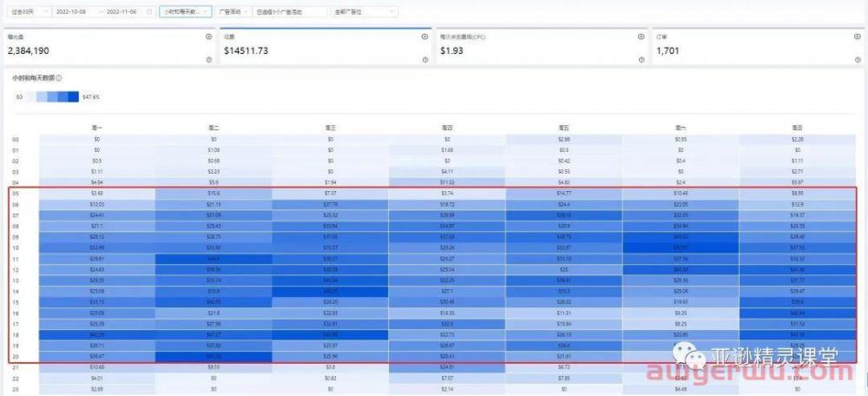Click the 周三 cell in hour 14 row
The image size is (868, 396).
pos(331,289)
